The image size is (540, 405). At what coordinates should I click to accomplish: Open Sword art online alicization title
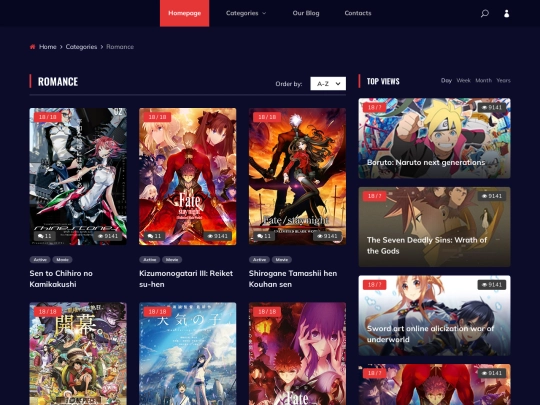[x=430, y=334]
